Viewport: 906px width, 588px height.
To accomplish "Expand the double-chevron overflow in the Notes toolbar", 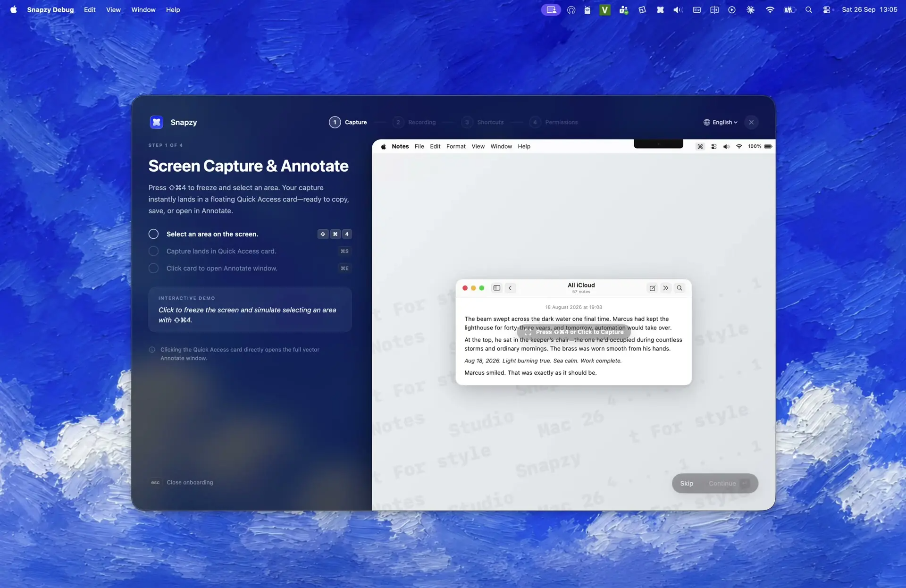I will [x=665, y=288].
